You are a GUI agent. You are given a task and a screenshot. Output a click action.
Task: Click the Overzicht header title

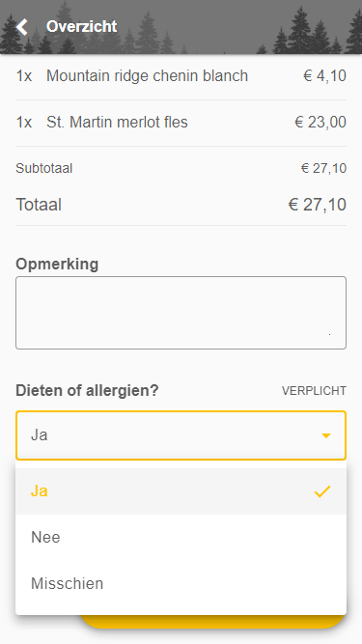[81, 26]
